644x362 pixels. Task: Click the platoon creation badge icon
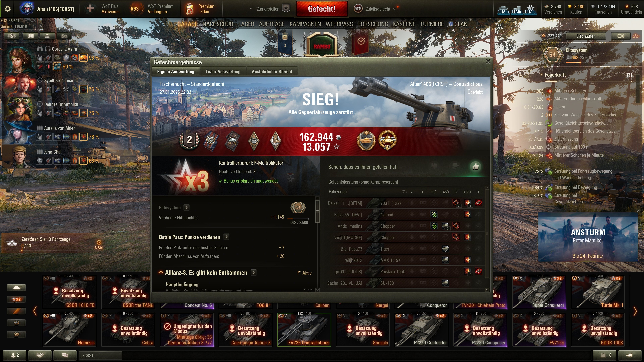[286, 8]
